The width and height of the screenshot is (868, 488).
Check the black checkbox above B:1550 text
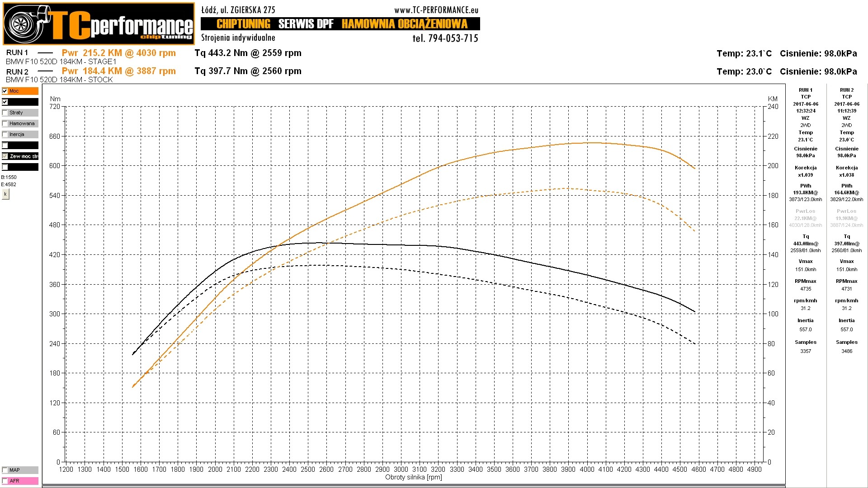point(5,167)
